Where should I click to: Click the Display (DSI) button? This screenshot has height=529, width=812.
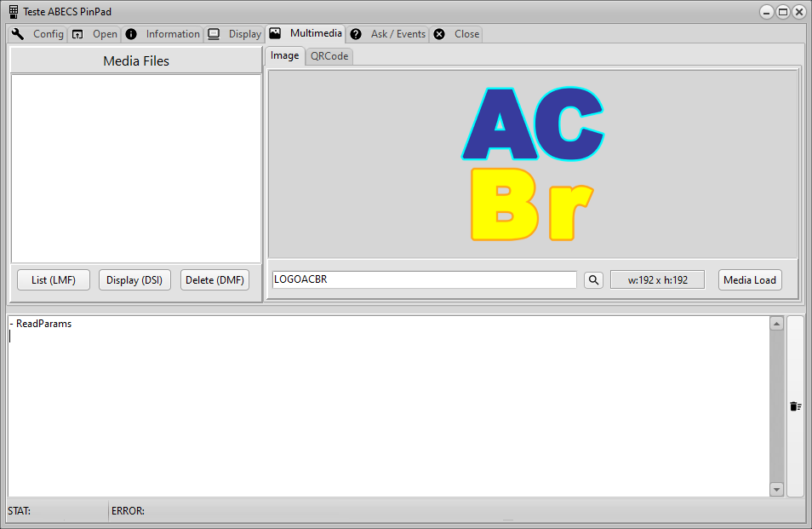[x=134, y=279]
